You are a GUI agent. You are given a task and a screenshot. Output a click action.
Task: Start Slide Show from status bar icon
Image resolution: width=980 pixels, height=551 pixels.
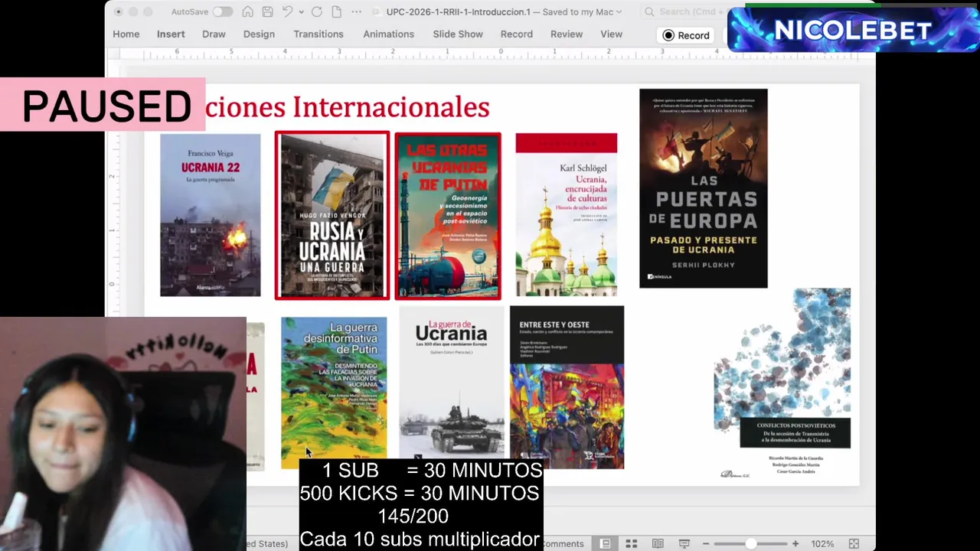pos(684,543)
